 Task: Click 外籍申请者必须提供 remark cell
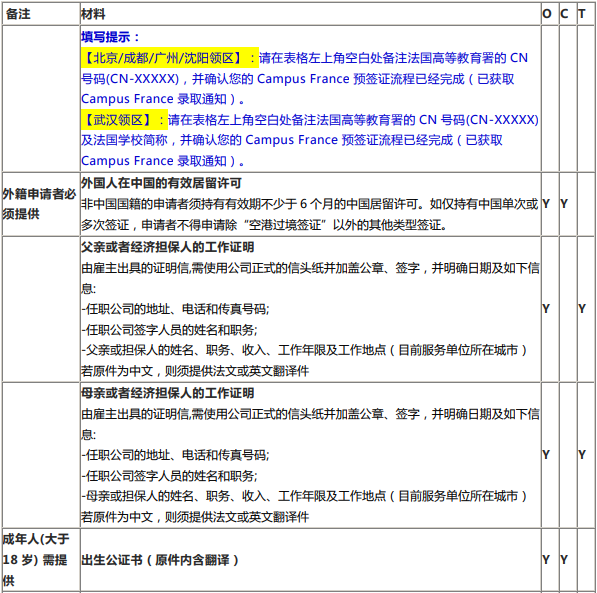[x=40, y=204]
